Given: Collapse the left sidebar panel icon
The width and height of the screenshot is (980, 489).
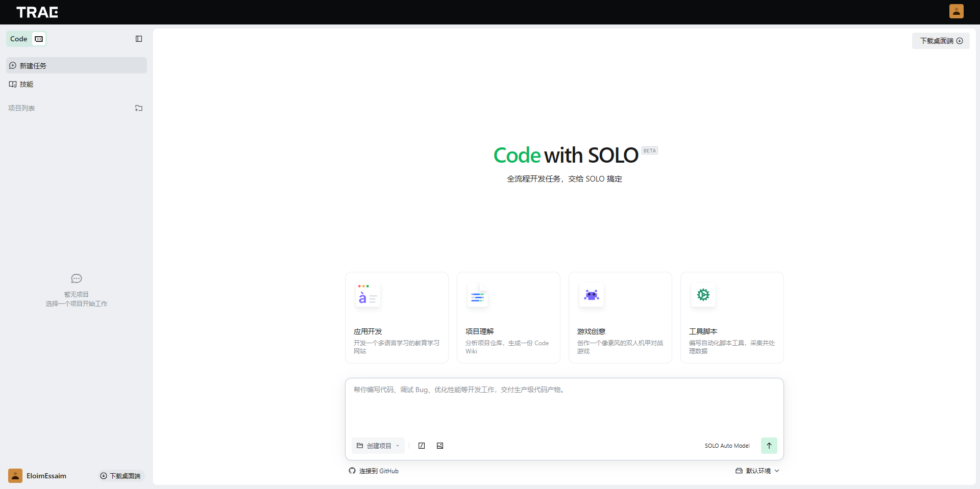Looking at the screenshot, I should (139, 39).
